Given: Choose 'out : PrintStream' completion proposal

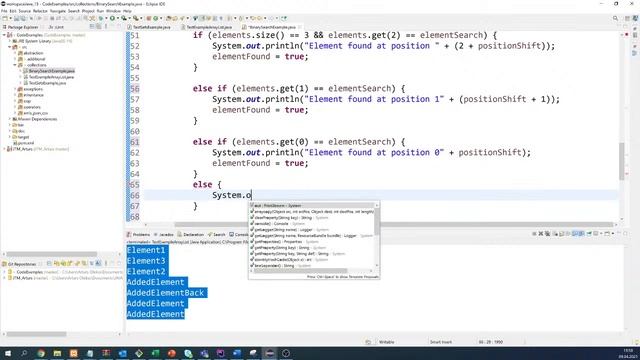Looking at the screenshot, I should (312, 206).
